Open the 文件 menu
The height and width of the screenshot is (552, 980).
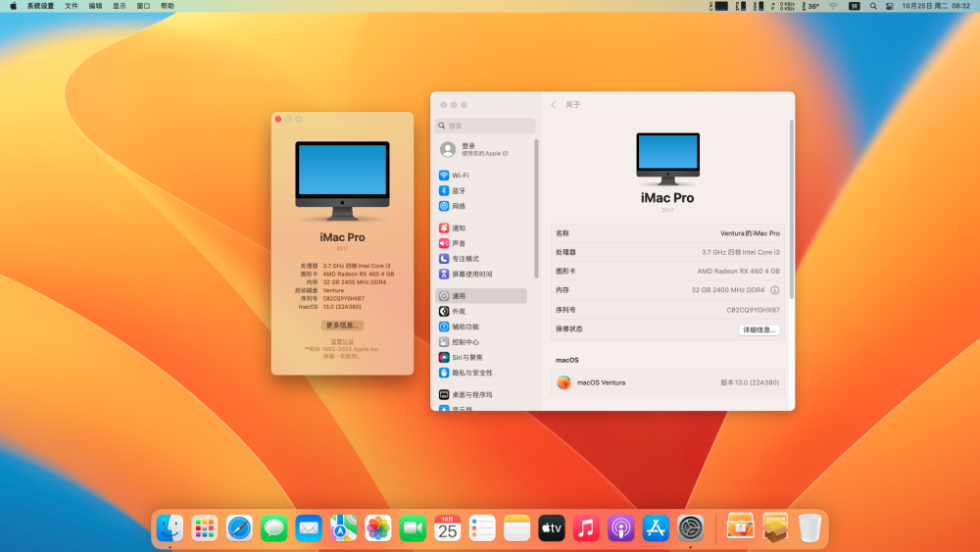click(72, 6)
